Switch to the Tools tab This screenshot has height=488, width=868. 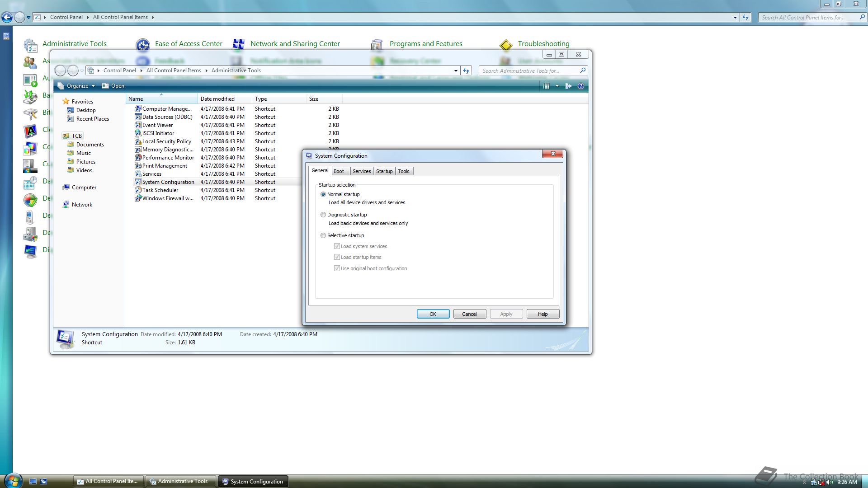pyautogui.click(x=404, y=171)
